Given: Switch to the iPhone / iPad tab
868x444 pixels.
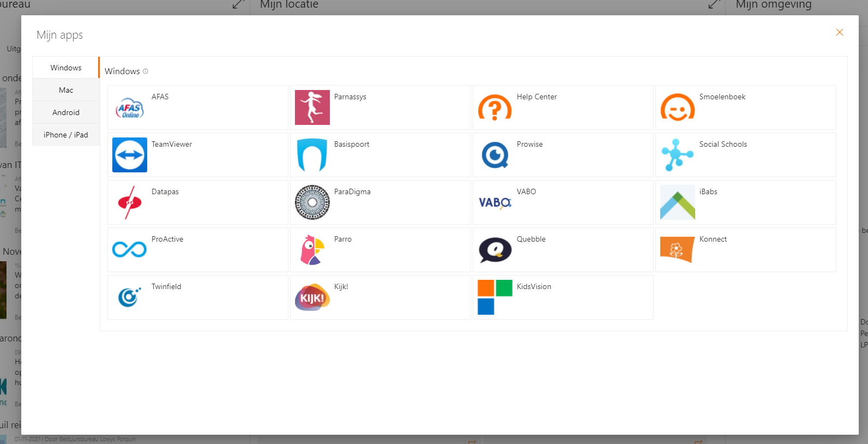Looking at the screenshot, I should pos(66,135).
